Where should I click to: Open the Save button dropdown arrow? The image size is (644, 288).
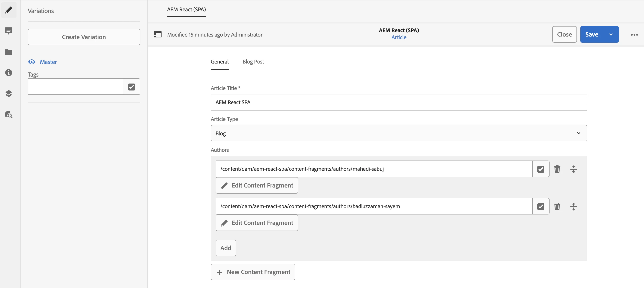611,35
